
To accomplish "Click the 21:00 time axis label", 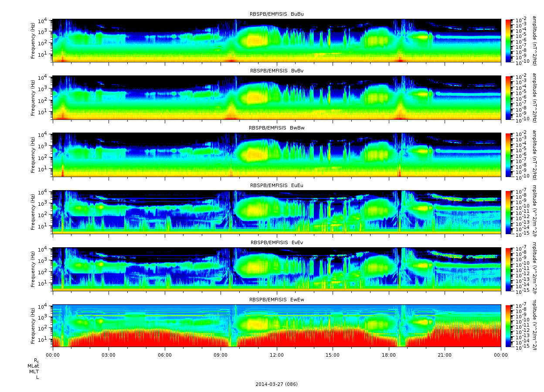I will point(445,355).
